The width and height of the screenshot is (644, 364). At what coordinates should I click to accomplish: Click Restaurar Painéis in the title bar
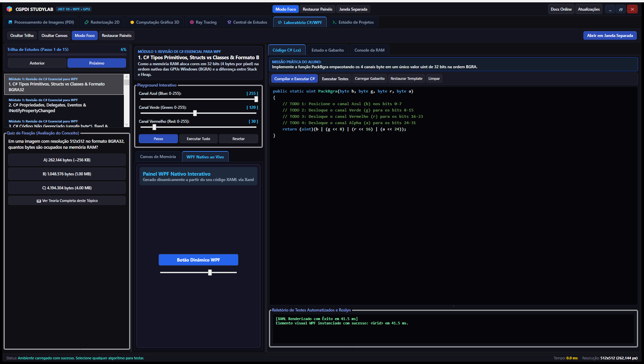pyautogui.click(x=317, y=9)
